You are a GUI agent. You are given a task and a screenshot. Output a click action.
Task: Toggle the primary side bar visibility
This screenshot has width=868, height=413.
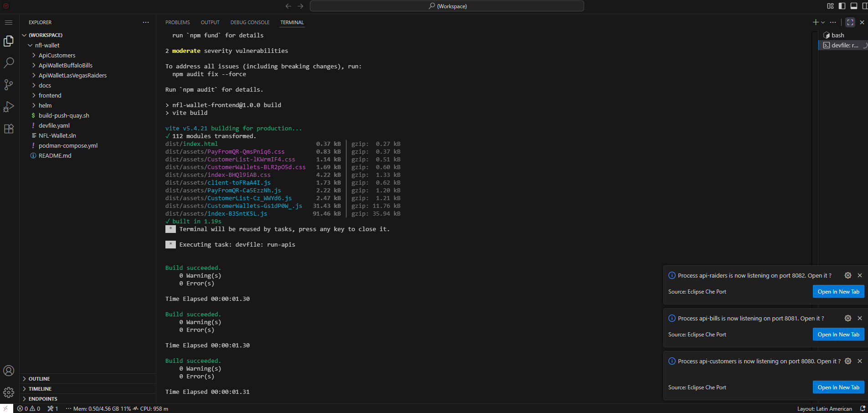tap(842, 6)
